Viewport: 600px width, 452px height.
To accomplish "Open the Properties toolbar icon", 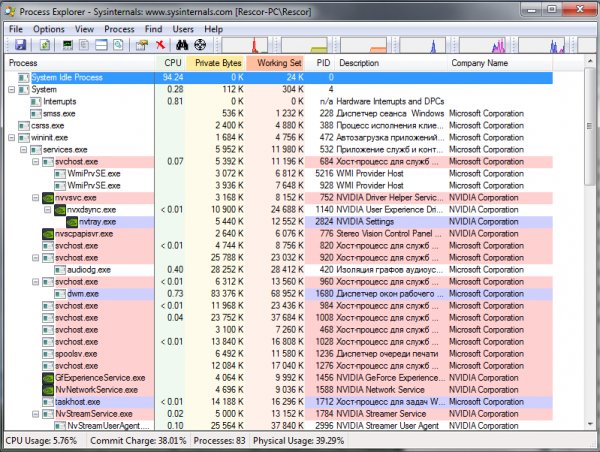I will [x=142, y=45].
